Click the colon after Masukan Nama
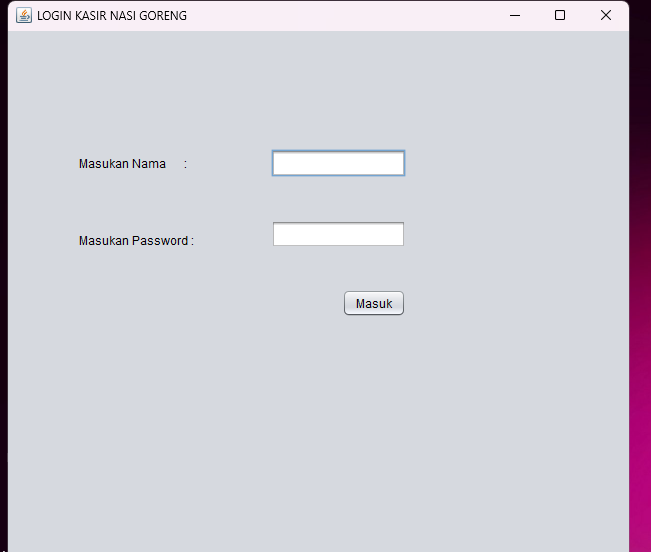The image size is (651, 552). pos(185,164)
